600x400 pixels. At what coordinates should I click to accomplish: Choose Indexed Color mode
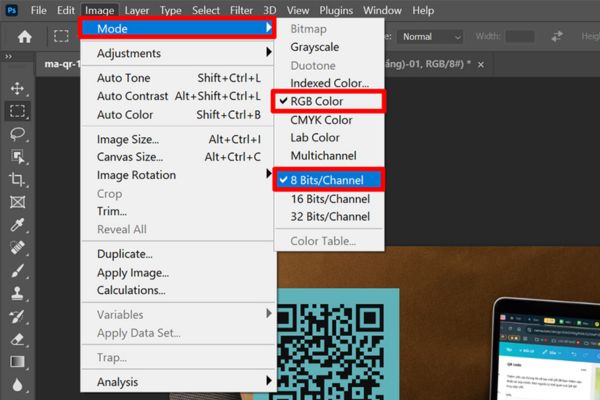(x=329, y=83)
